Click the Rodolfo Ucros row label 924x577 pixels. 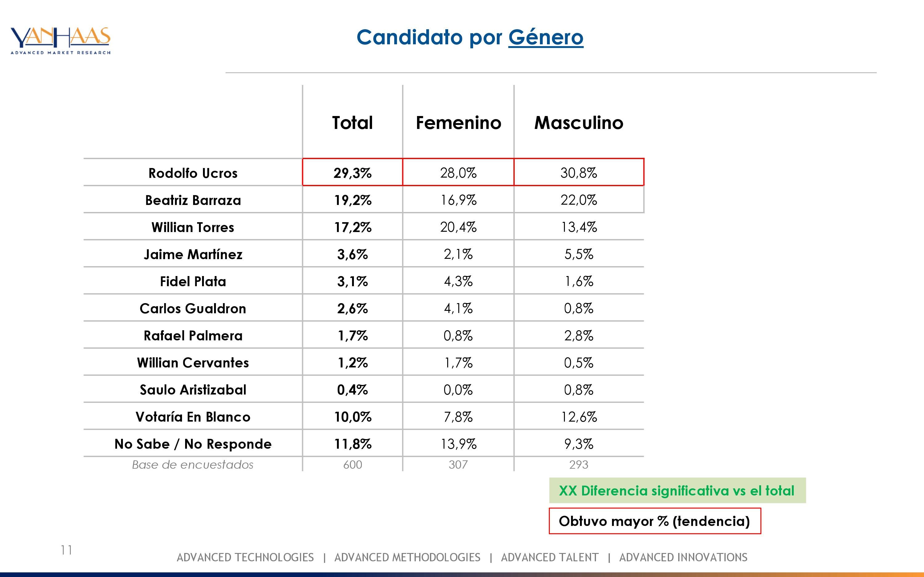(193, 173)
